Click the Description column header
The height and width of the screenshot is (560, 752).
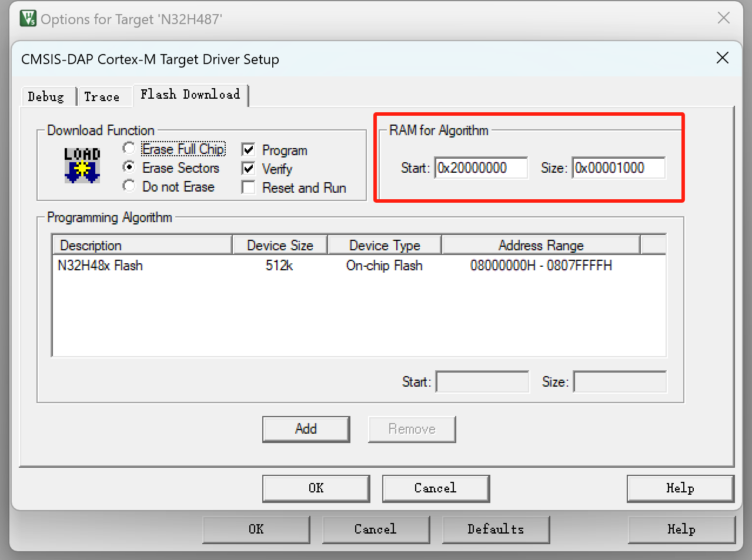coord(142,245)
